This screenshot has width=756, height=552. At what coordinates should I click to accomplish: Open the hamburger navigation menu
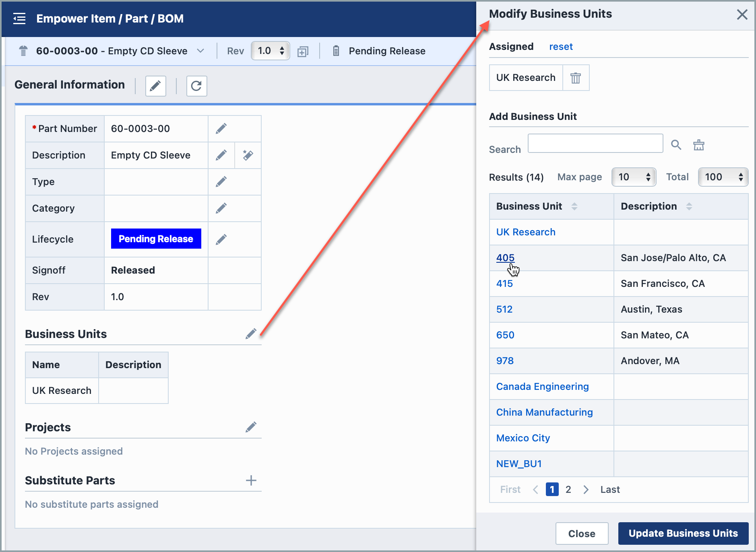point(19,19)
